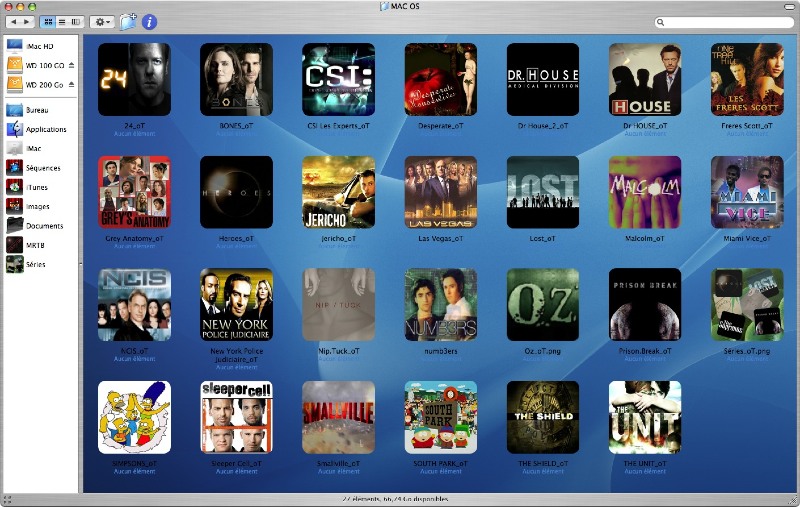
Task: Open the Freres Scott_oT icon
Action: point(747,80)
